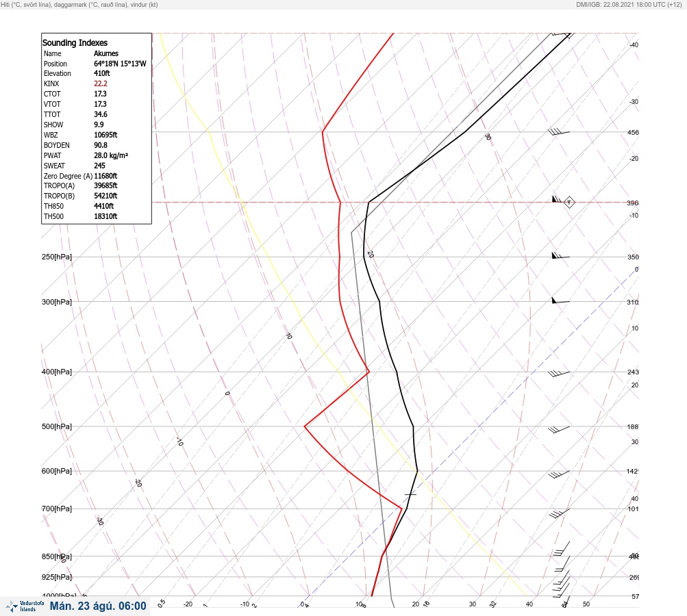The image size is (687, 616).
Task: Click the red KINX value 22.2
Action: click(101, 84)
